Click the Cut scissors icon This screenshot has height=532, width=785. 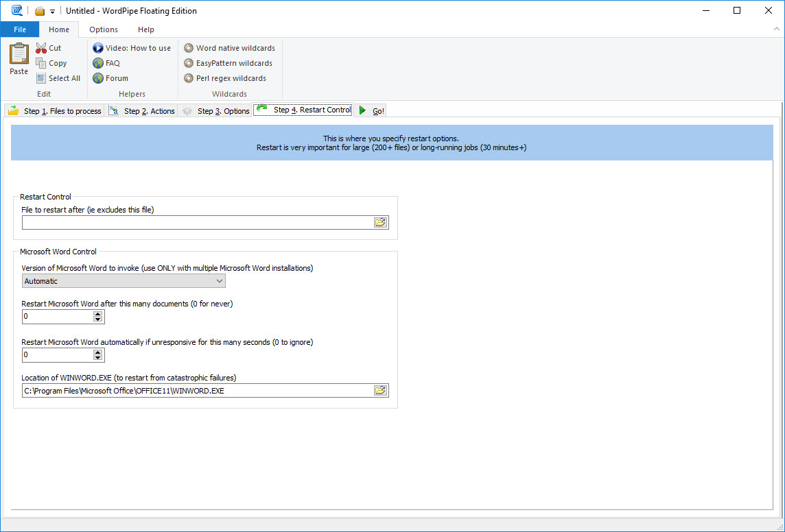coord(41,48)
